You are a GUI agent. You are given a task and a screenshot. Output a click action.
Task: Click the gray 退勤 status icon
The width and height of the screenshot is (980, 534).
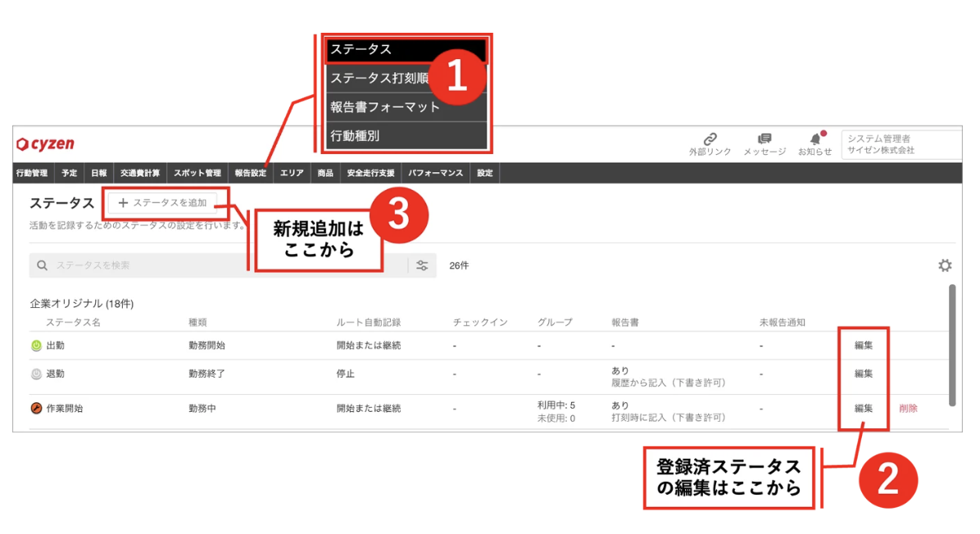36,374
